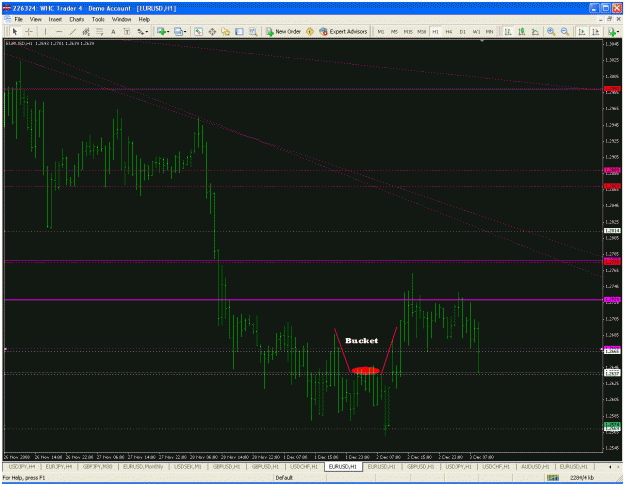
Task: Select the arrow cursor tool
Action: coord(15,31)
